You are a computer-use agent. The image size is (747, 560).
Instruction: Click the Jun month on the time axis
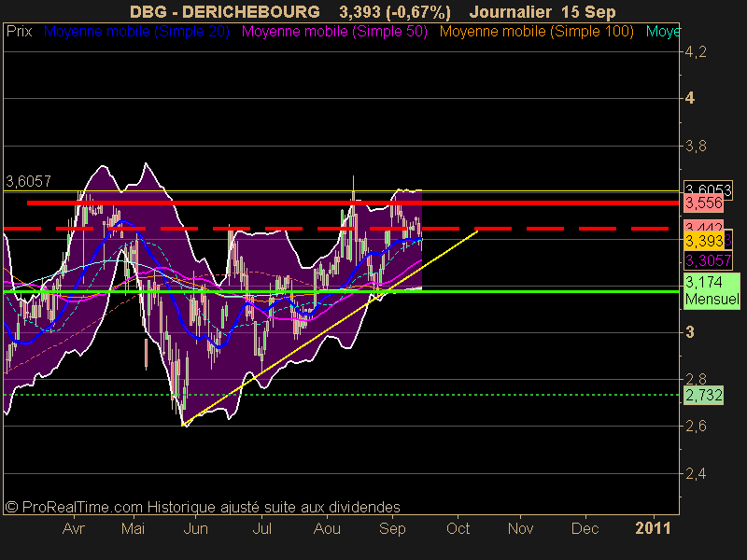click(195, 528)
